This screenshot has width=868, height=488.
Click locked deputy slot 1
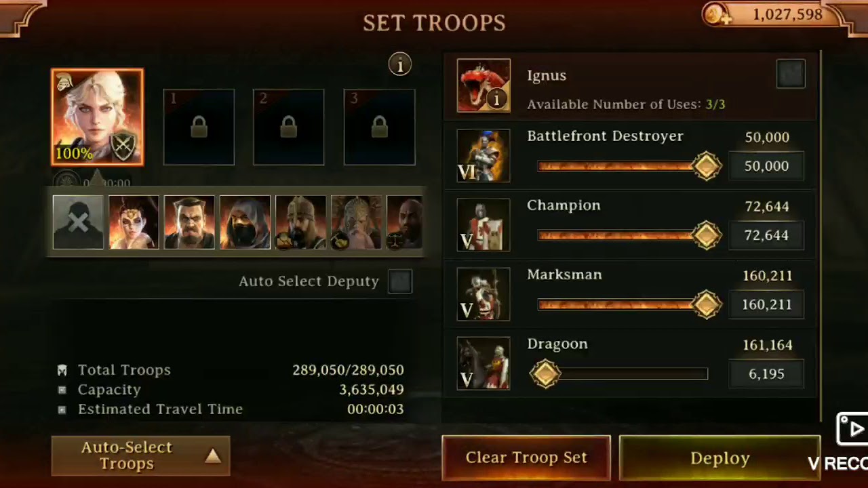point(199,127)
